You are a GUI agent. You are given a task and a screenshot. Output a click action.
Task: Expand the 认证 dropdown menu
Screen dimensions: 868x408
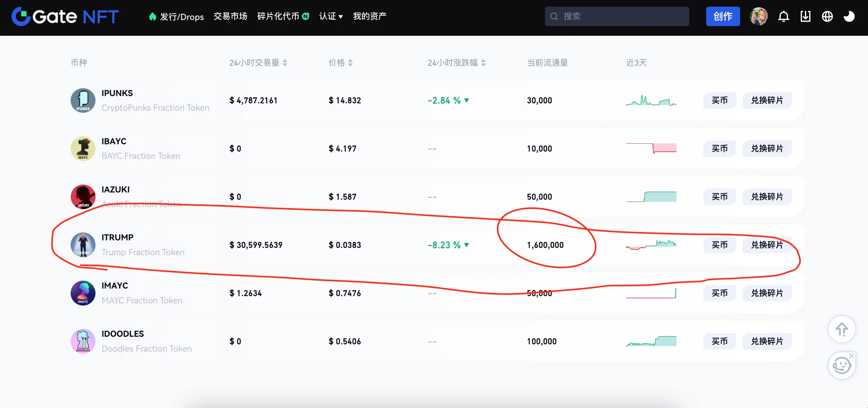pyautogui.click(x=331, y=16)
